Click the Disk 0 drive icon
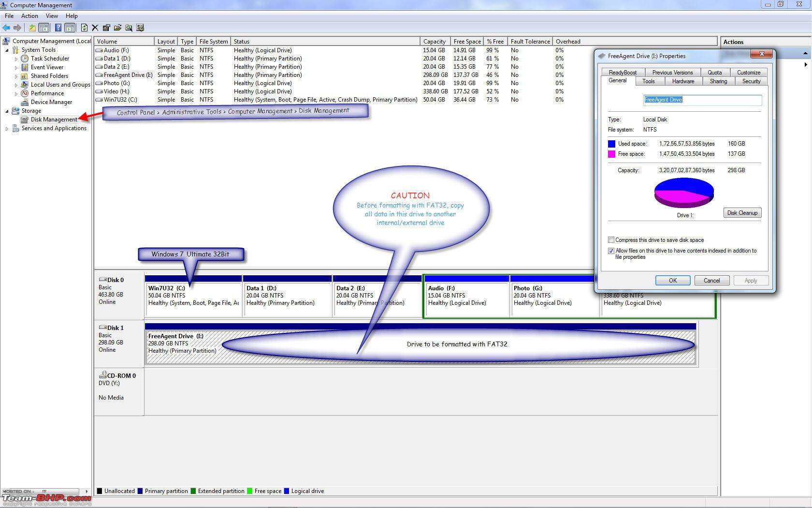 (x=102, y=280)
